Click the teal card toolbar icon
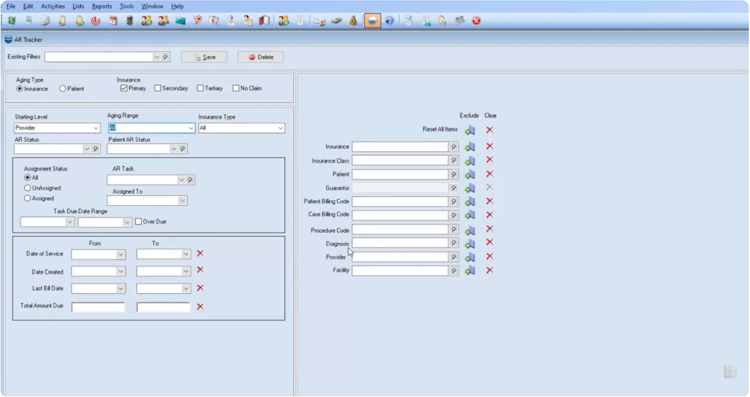 pos(180,21)
